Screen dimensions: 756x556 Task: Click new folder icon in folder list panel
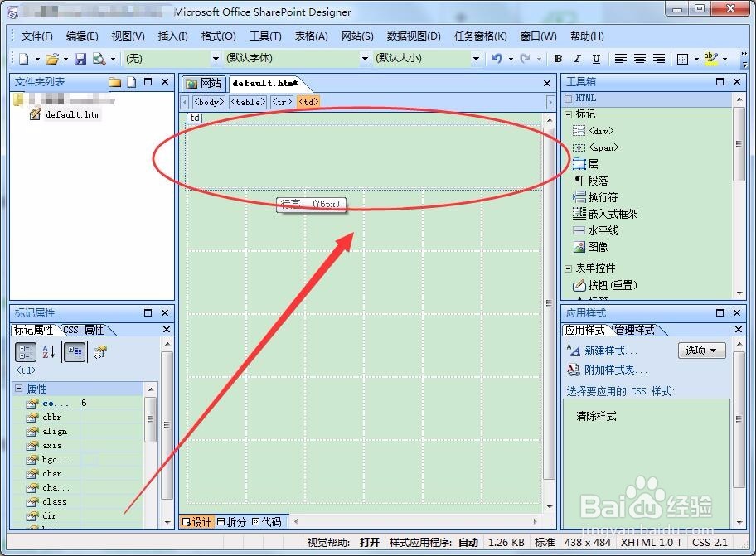(114, 82)
